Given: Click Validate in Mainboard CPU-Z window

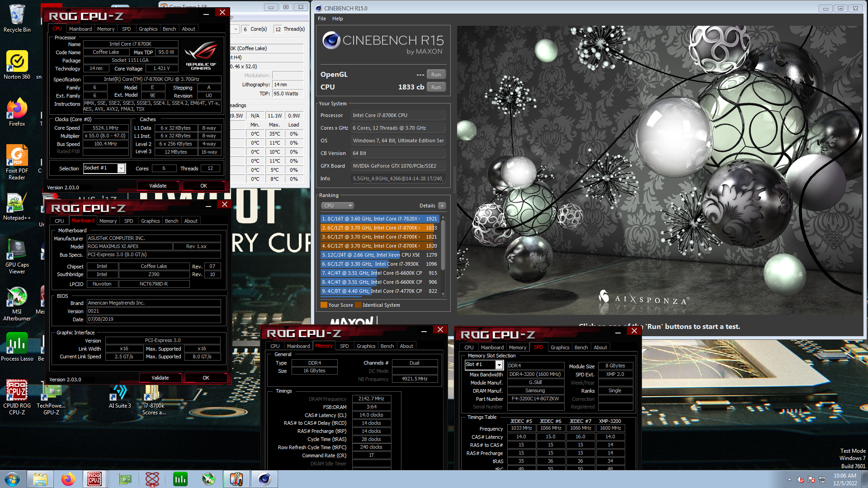Looking at the screenshot, I should (160, 378).
